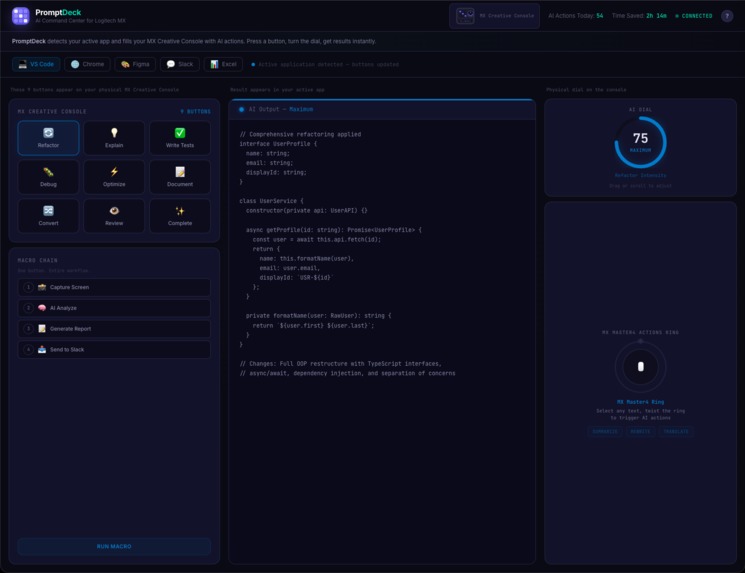Click the Capture Screen macro step
The width and height of the screenshot is (745, 573).
coord(114,287)
